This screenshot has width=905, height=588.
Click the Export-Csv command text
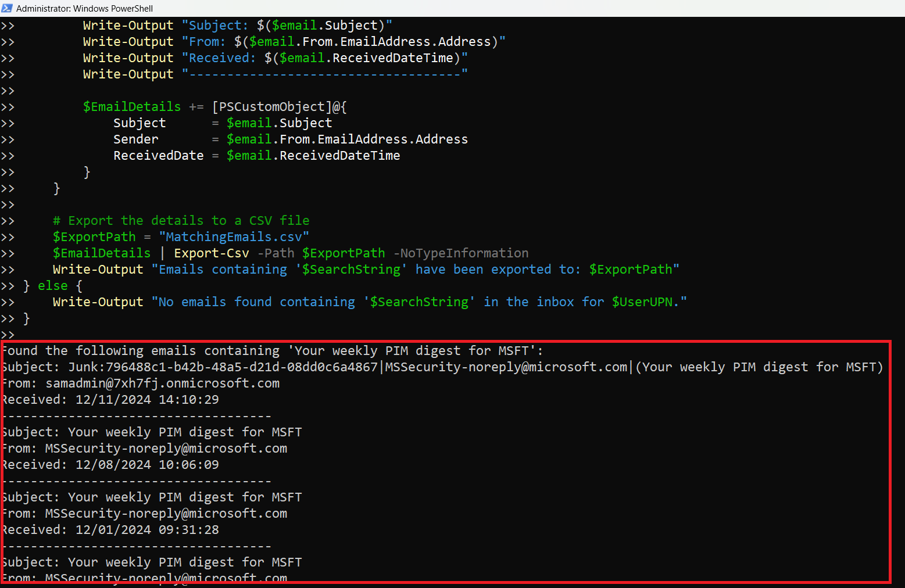tap(212, 253)
